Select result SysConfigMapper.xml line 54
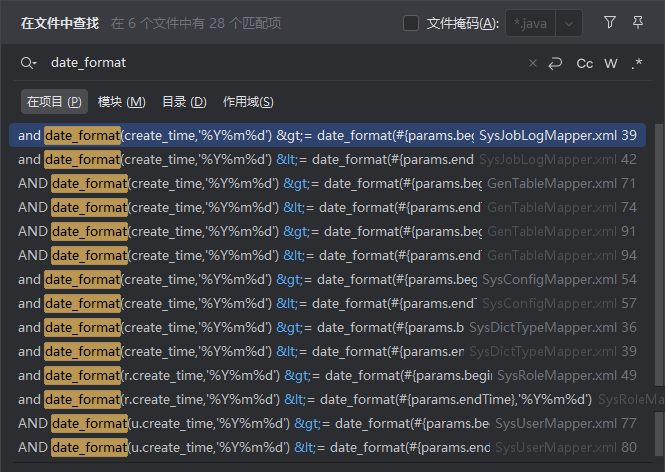The height and width of the screenshot is (472, 665). pyautogui.click(x=327, y=279)
